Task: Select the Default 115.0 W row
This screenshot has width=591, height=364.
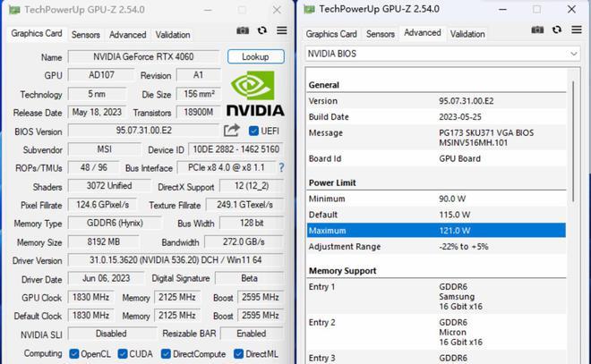Action: [x=436, y=215]
